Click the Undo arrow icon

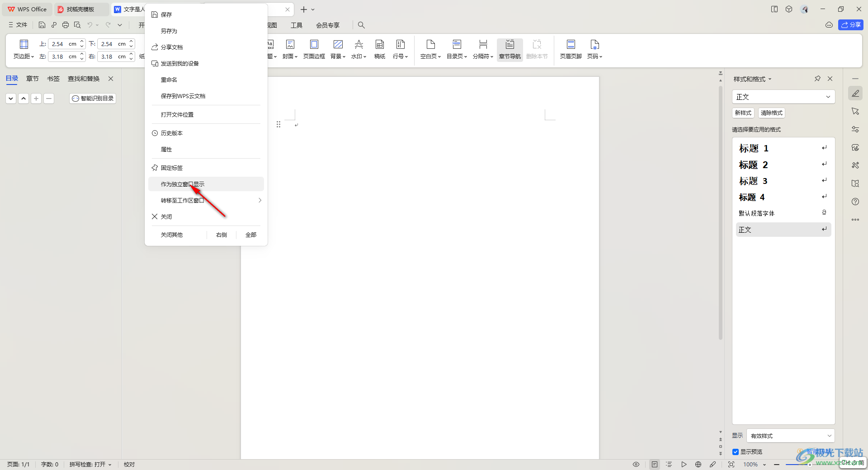click(90, 25)
